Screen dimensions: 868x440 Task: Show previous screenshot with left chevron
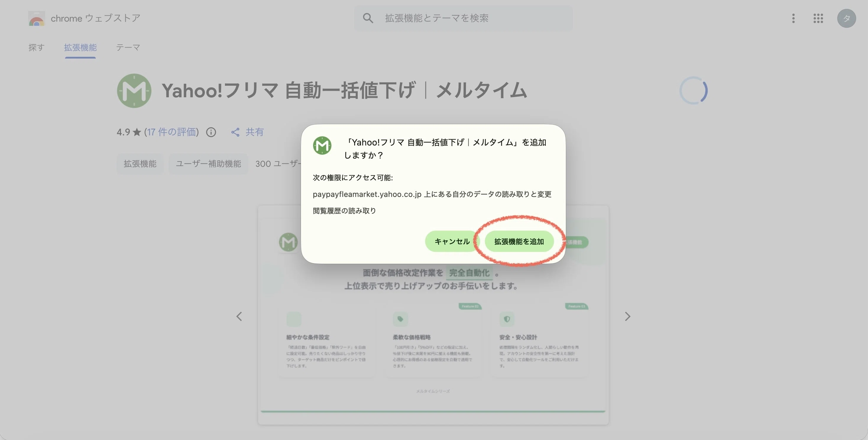pyautogui.click(x=239, y=316)
